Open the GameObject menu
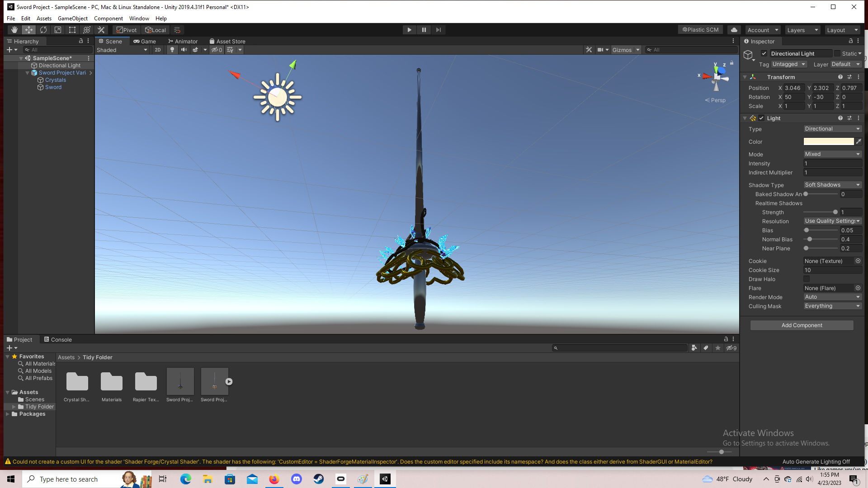868x488 pixels. (x=73, y=19)
